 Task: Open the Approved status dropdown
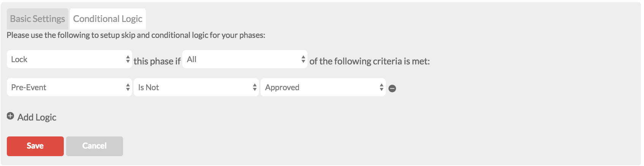(x=319, y=87)
